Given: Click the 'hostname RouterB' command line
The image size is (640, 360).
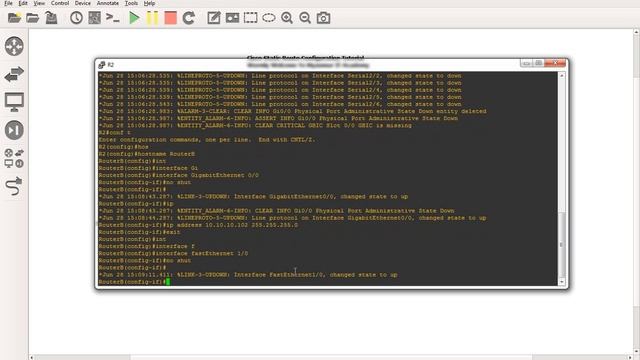Looking at the screenshot, I should coord(147,154).
